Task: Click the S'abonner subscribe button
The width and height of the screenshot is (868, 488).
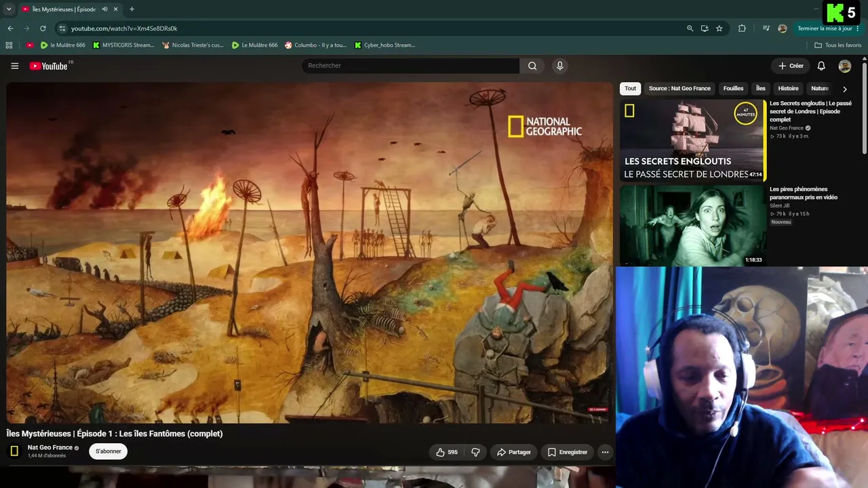Action: [108, 451]
